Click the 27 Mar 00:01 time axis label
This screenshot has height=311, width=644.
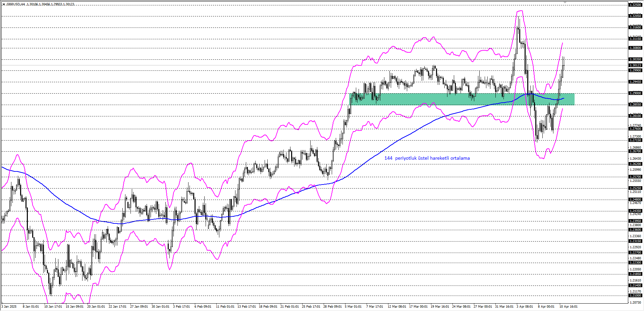click(483, 307)
